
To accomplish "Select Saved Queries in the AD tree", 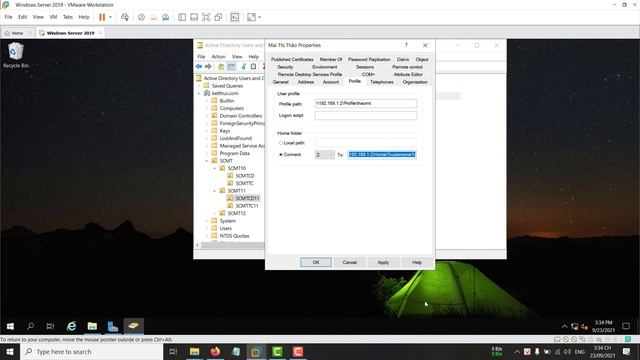I will (x=227, y=86).
